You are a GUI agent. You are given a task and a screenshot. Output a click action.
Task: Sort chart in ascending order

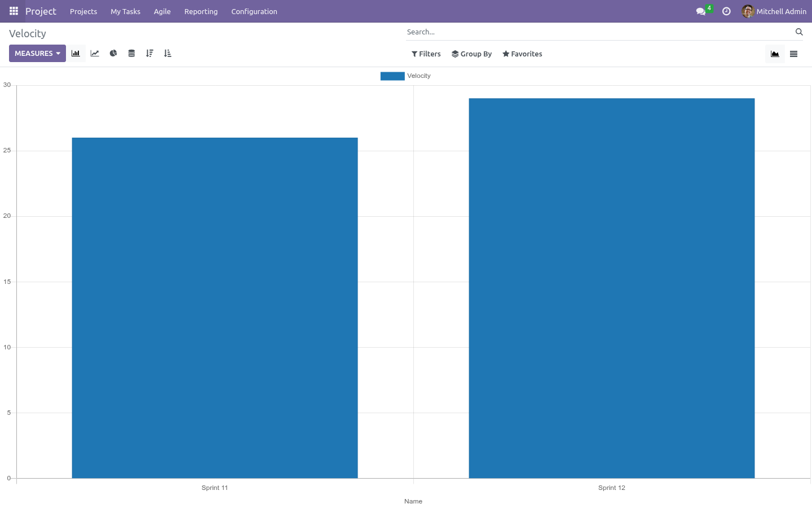(167, 54)
